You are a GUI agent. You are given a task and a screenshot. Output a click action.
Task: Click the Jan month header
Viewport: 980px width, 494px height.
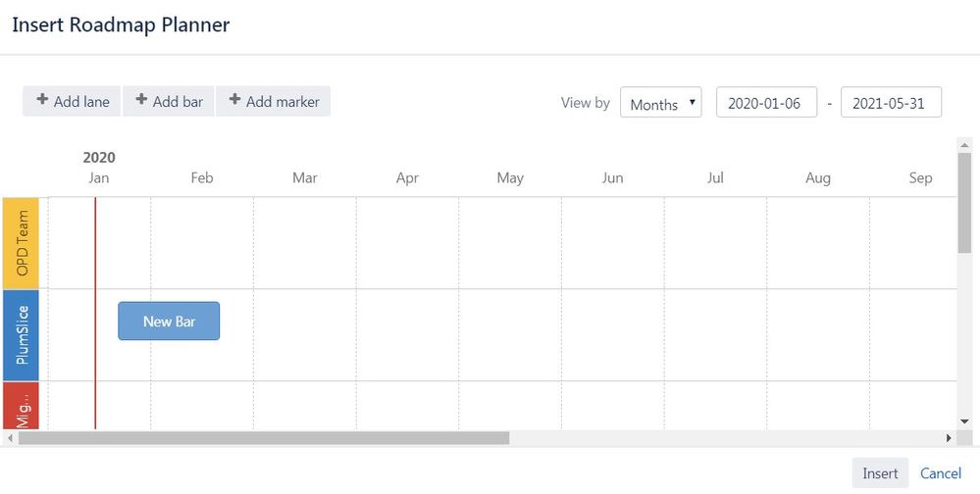(99, 178)
